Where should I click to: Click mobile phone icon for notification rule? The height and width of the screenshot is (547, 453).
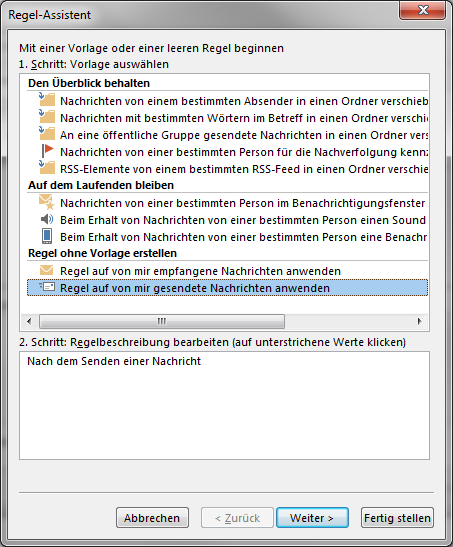pos(47,236)
